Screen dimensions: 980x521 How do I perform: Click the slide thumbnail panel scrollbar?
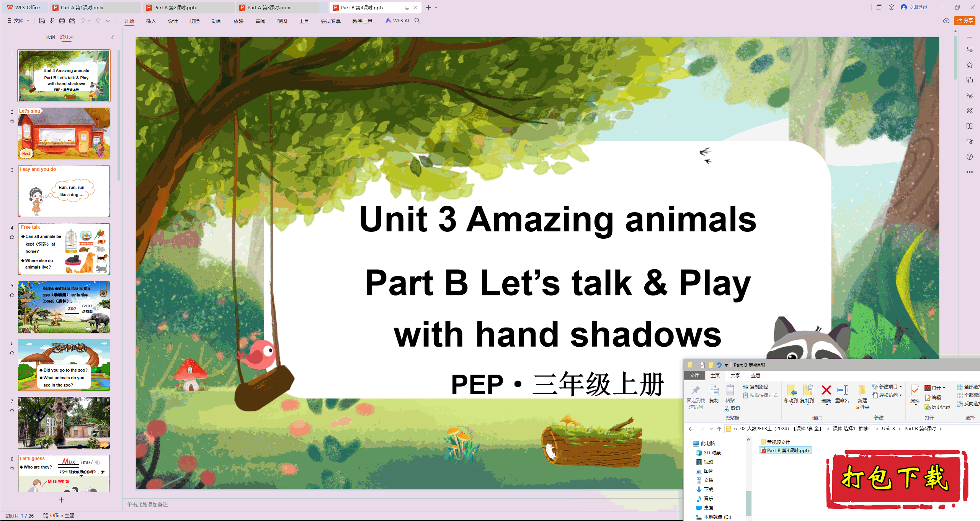[x=119, y=115]
